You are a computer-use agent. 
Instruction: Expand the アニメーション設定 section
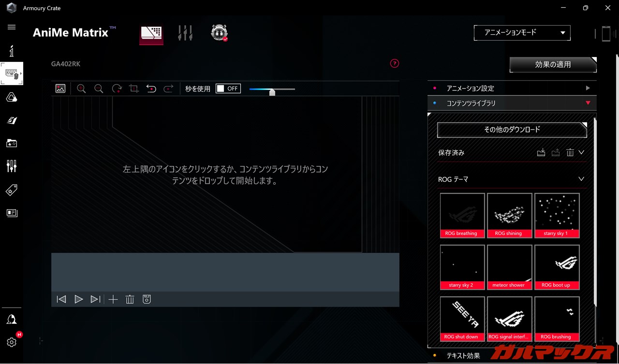(x=512, y=88)
